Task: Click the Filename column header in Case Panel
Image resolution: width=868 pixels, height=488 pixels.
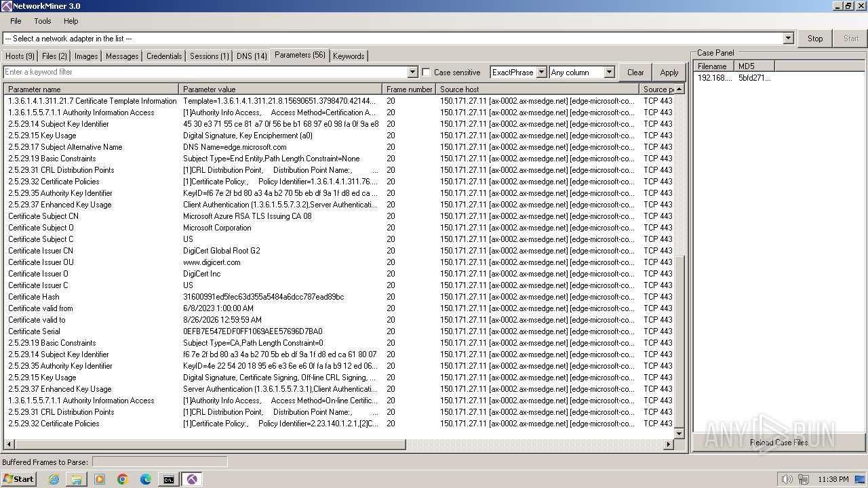Action: [714, 66]
